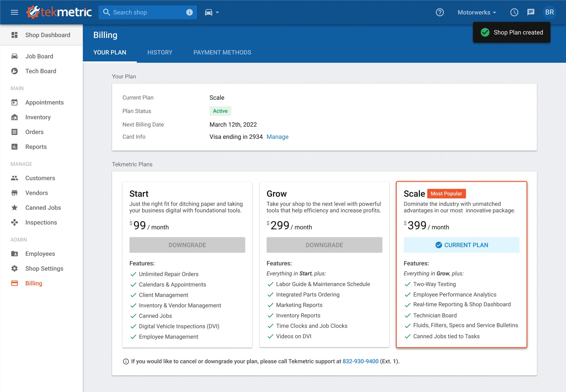Open the Inspections page

41,222
